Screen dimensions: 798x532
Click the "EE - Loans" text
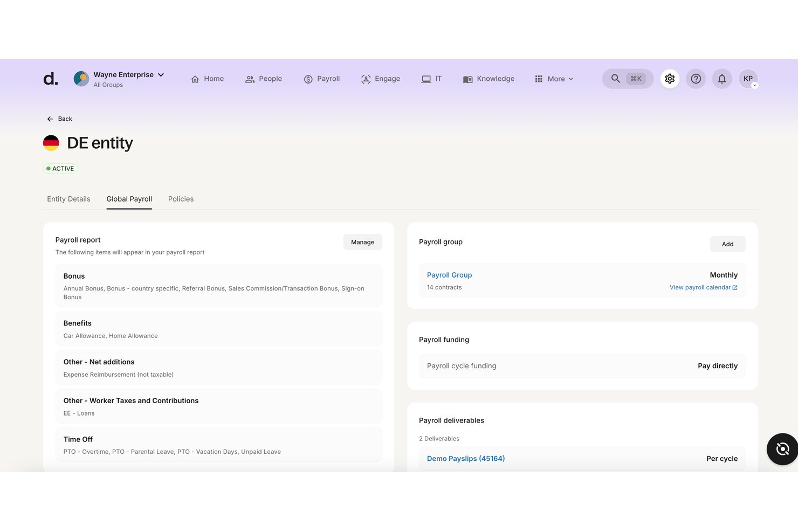[x=79, y=413]
